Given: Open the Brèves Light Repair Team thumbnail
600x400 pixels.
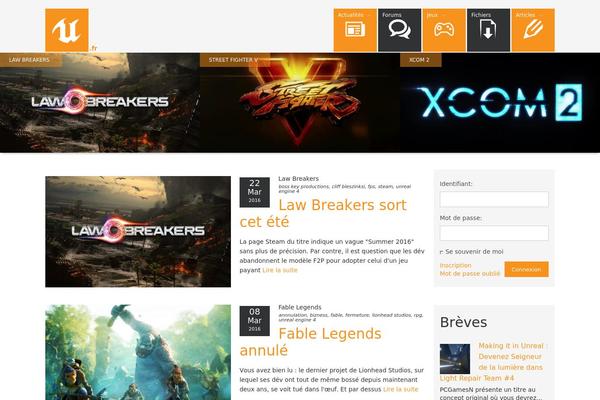Looking at the screenshot, I should point(455,359).
